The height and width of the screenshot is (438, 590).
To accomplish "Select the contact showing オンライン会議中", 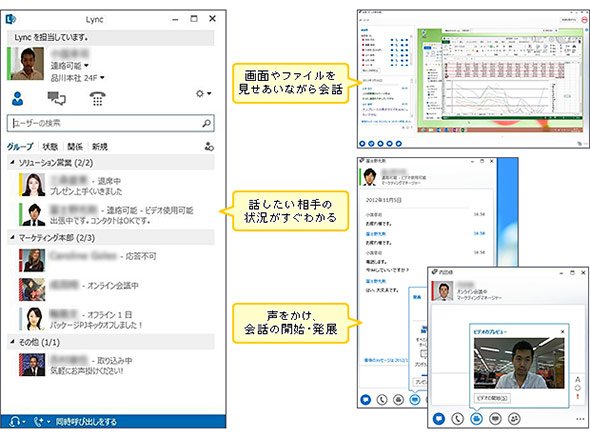I will pos(111,289).
